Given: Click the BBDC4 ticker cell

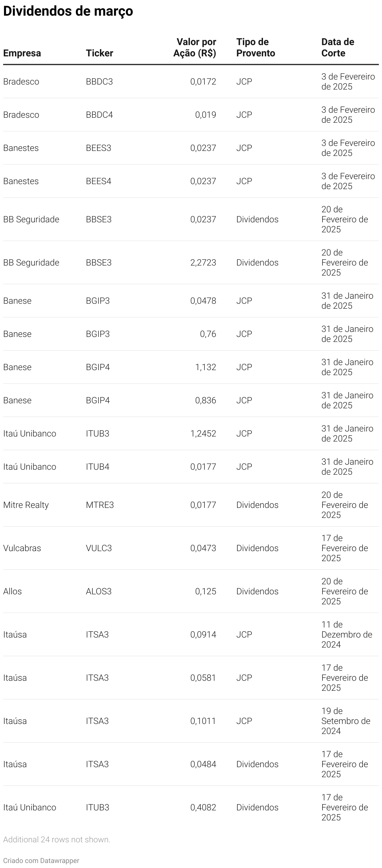Looking at the screenshot, I should (99, 115).
